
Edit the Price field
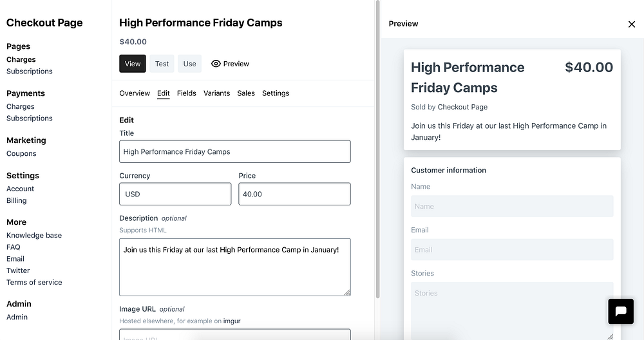pos(294,194)
